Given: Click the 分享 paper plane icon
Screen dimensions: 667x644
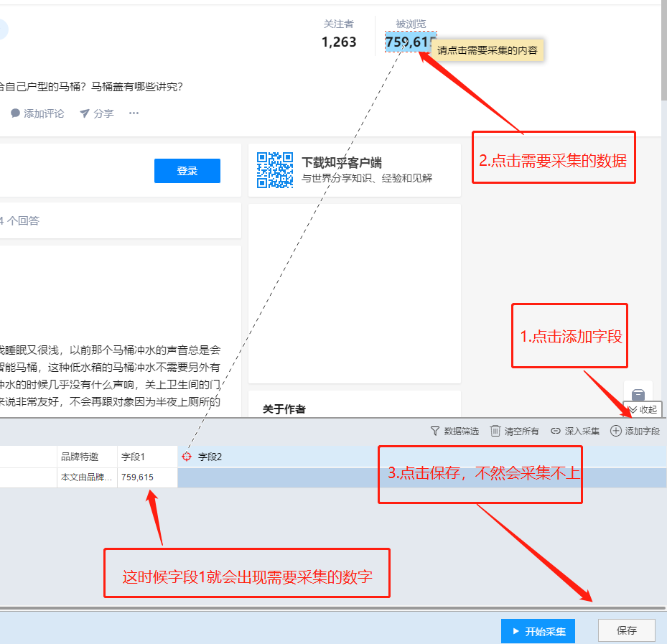Looking at the screenshot, I should pos(85,113).
